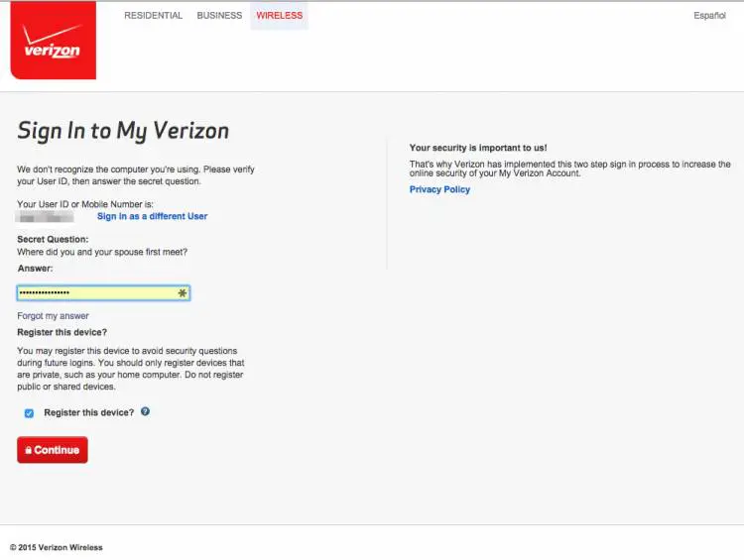Click the asterisk icon in answer field

click(183, 293)
